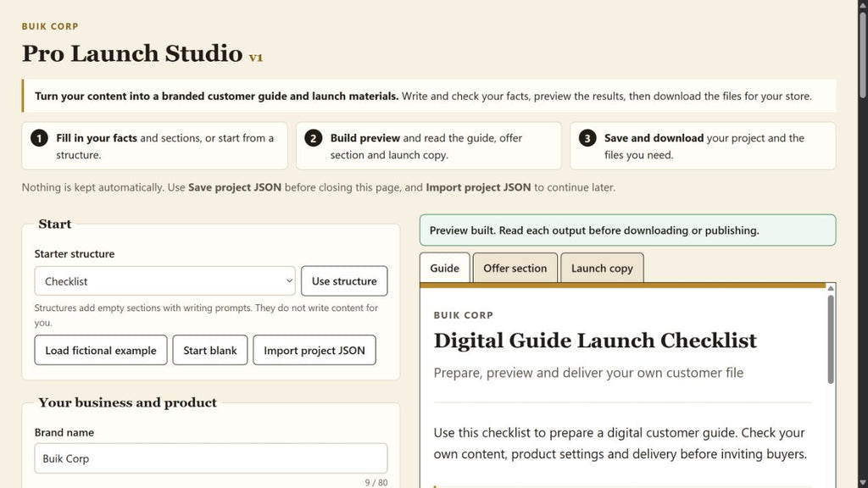This screenshot has width=868, height=488.
Task: Click the Start blank button
Action: pyautogui.click(x=210, y=350)
